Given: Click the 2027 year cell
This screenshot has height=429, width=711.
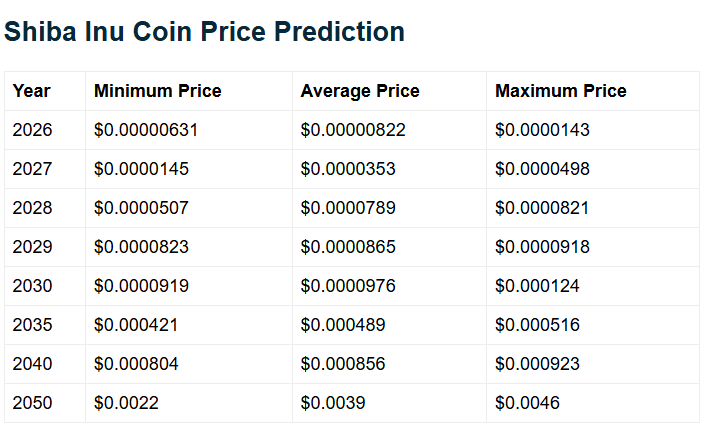Looking at the screenshot, I should tap(32, 169).
